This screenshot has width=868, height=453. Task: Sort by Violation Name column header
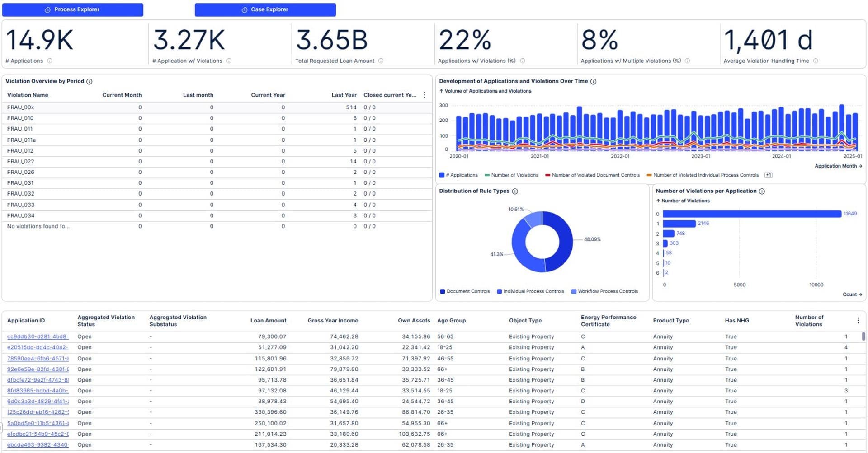coord(28,95)
